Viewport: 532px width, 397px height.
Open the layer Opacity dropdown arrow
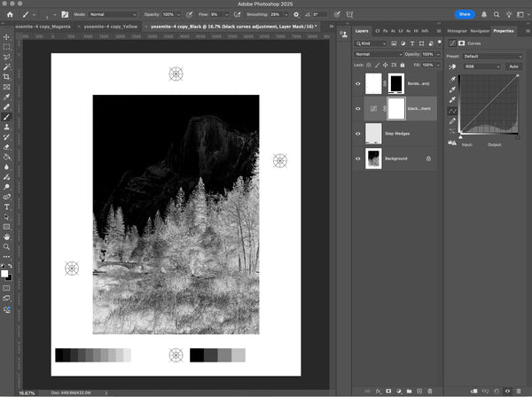pyautogui.click(x=438, y=54)
